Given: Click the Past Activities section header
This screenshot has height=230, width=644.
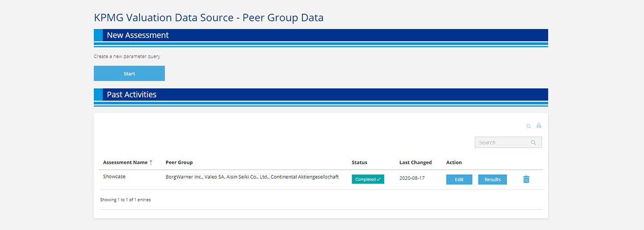Looking at the screenshot, I should coord(132,94).
